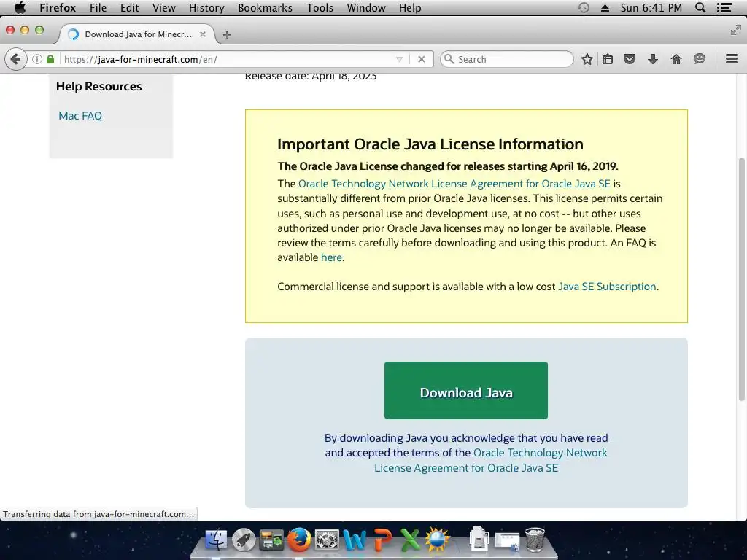Open the File menu
Image resolution: width=747 pixels, height=560 pixels.
coord(98,7)
